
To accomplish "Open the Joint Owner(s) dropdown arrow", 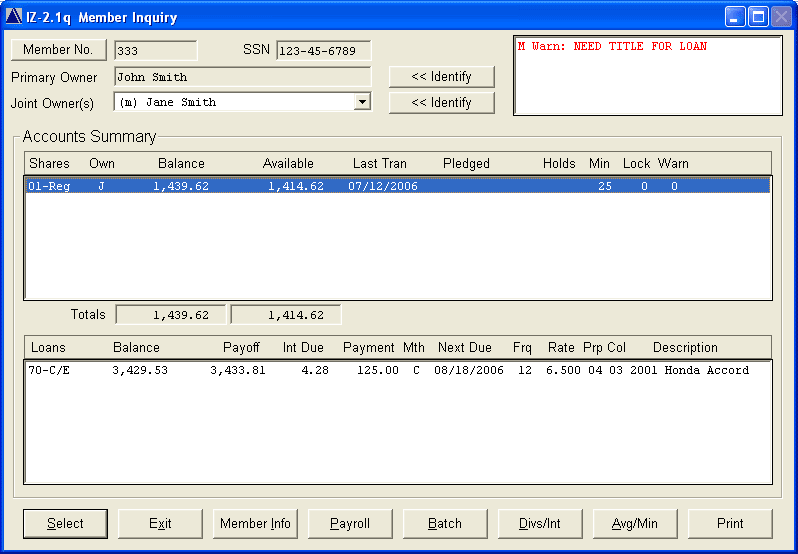I will (362, 102).
